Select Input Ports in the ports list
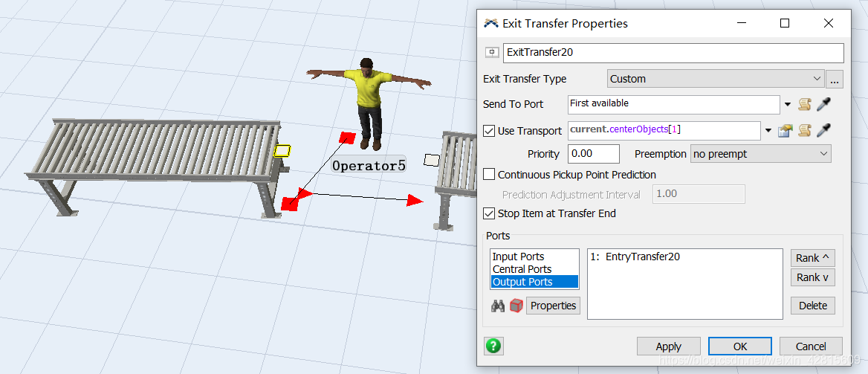This screenshot has width=868, height=374. click(x=518, y=257)
